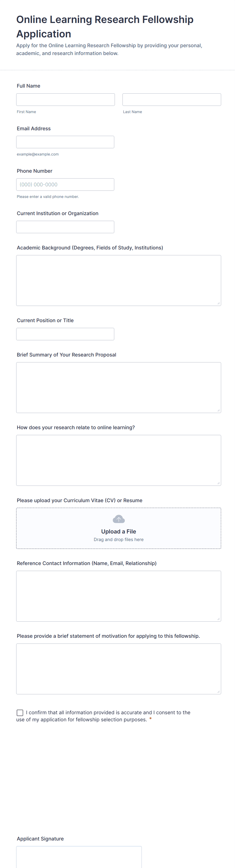The width and height of the screenshot is (235, 868).
Task: Click resize handle of online learning textarea
Action: pos(219,483)
